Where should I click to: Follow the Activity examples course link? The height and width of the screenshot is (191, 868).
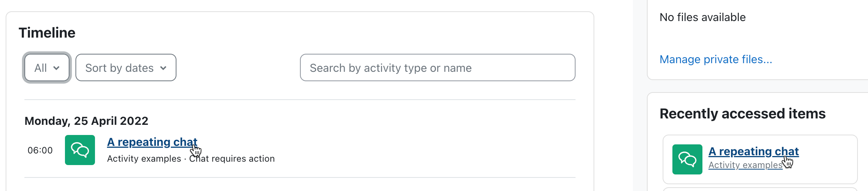click(745, 165)
